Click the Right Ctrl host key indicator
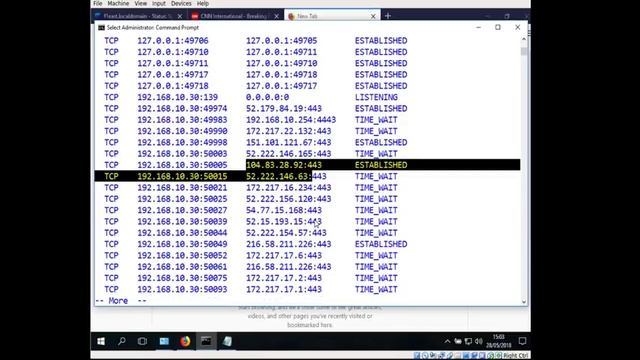The height and width of the screenshot is (360, 640). (516, 356)
